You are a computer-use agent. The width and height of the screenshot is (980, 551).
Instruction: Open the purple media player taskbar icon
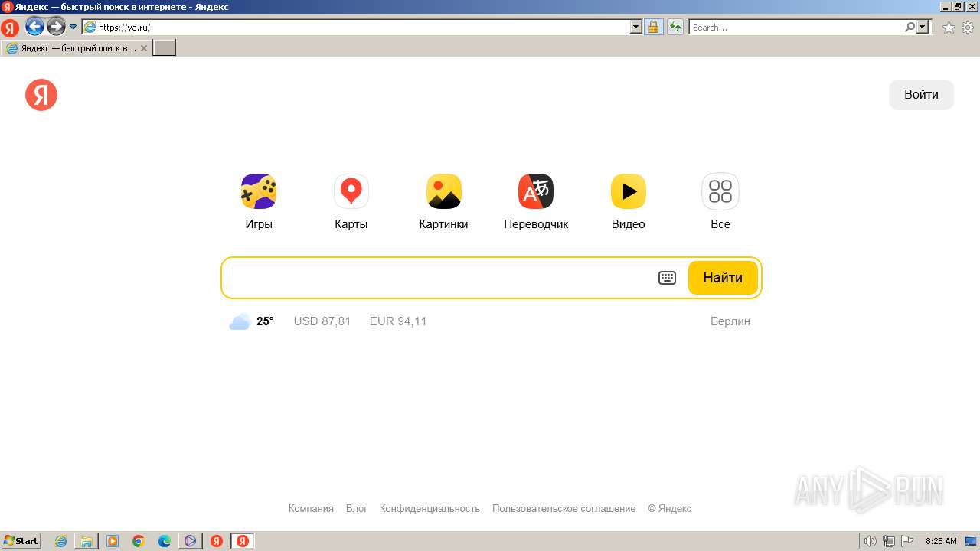click(191, 541)
